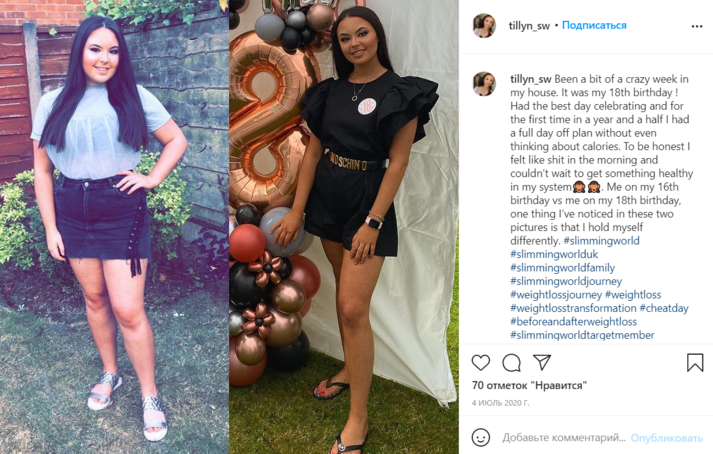Viewport: 713px width, 454px height.
Task: Open the #slimmingworld hashtag
Action: [x=601, y=241]
